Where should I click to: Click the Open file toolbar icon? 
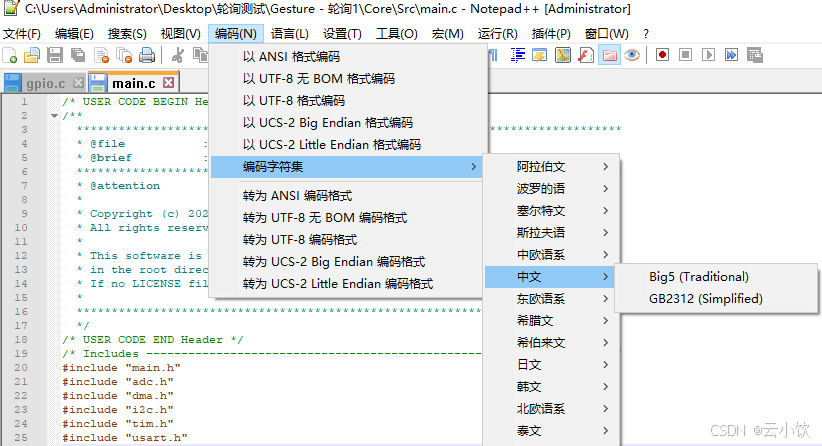[x=32, y=55]
